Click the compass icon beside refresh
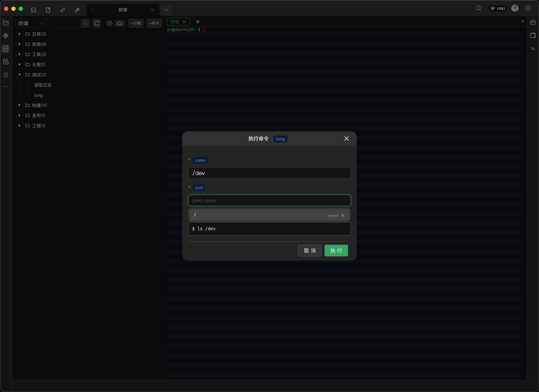This screenshot has width=539, height=392. [x=109, y=23]
